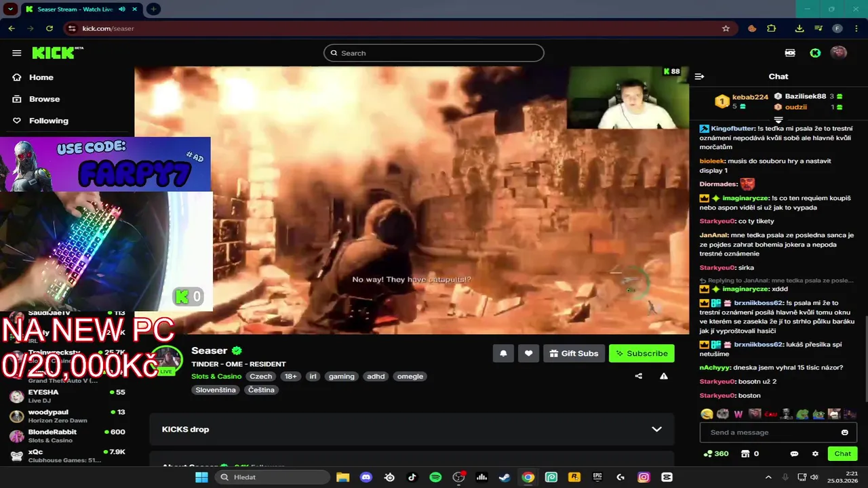Open a new browser tab
This screenshot has width=868, height=488.
[153, 9]
